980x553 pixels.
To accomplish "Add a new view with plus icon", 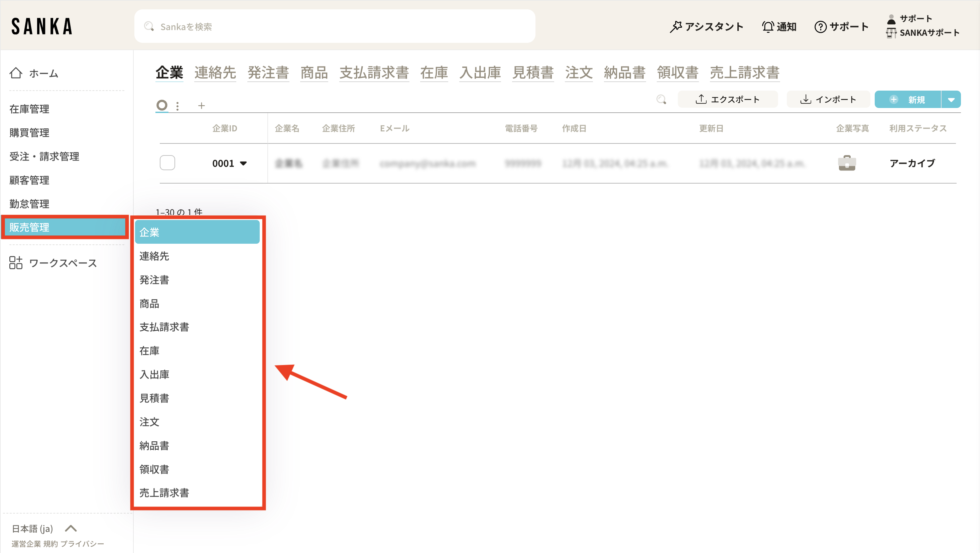I will click(x=201, y=105).
